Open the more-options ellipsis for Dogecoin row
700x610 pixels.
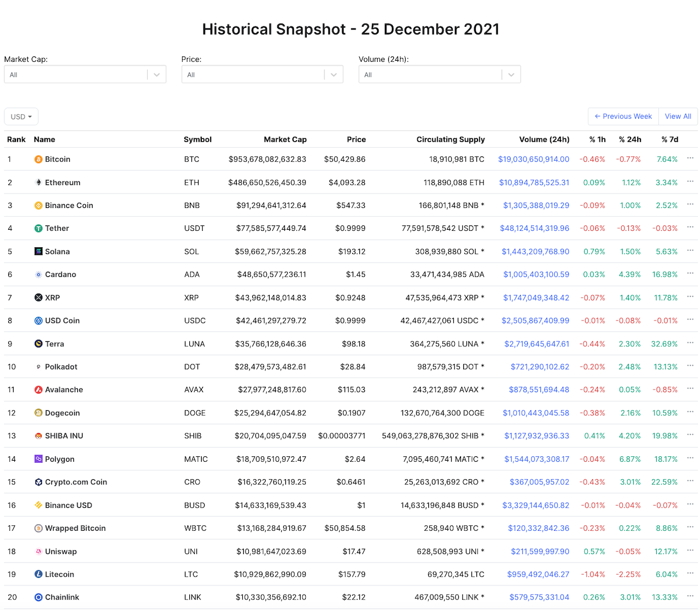[x=690, y=412]
